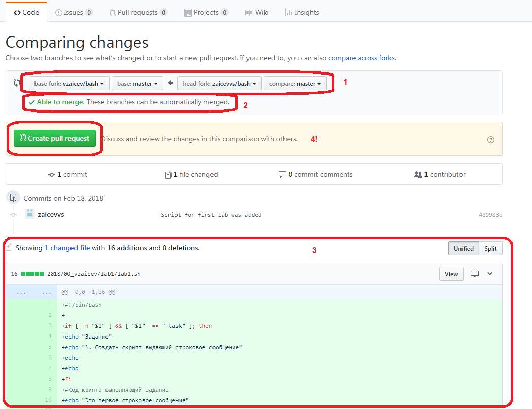
Task: Click the 1 changed file link
Action: click(x=67, y=248)
